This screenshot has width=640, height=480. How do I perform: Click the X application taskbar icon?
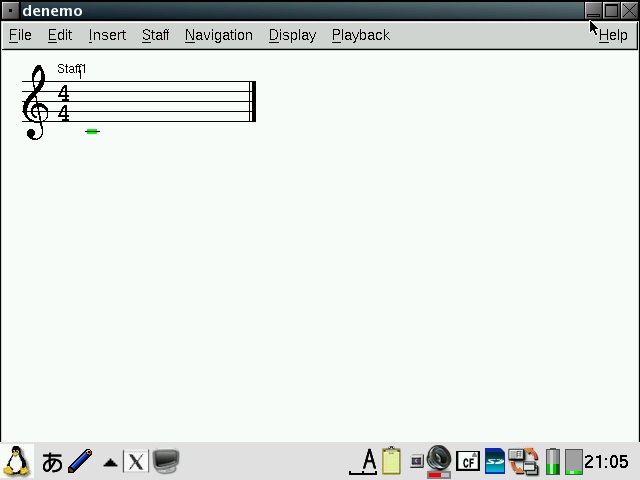tap(135, 462)
